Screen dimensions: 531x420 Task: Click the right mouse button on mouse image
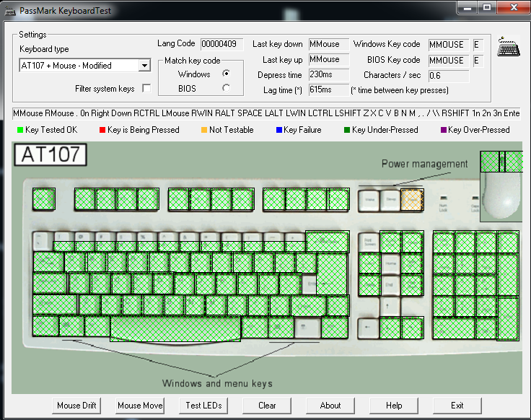coord(514,162)
